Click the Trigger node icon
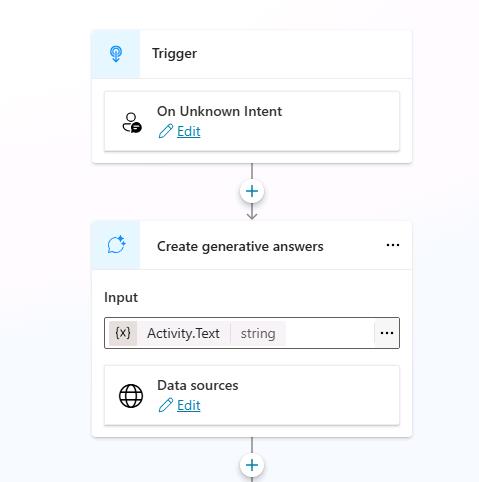 tap(116, 54)
